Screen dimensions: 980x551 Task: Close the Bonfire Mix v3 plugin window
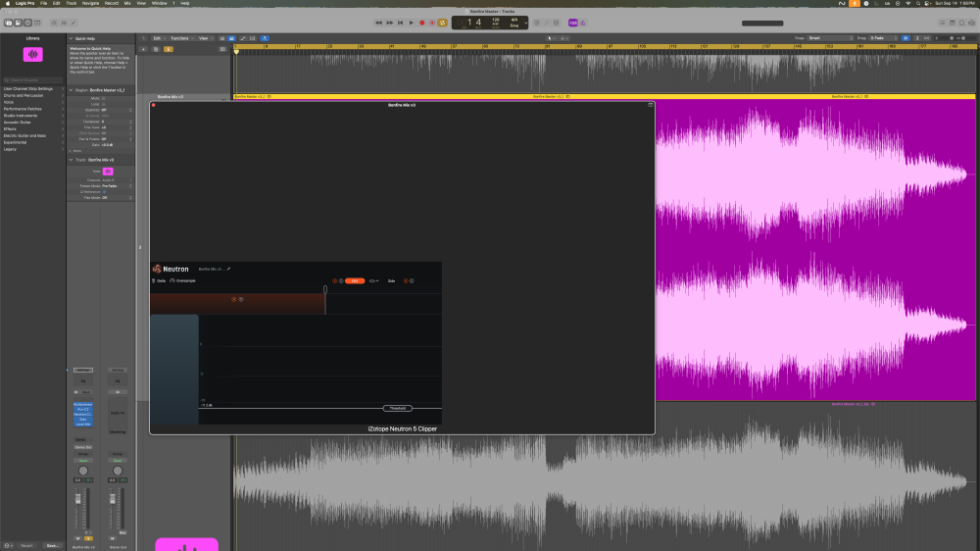154,105
